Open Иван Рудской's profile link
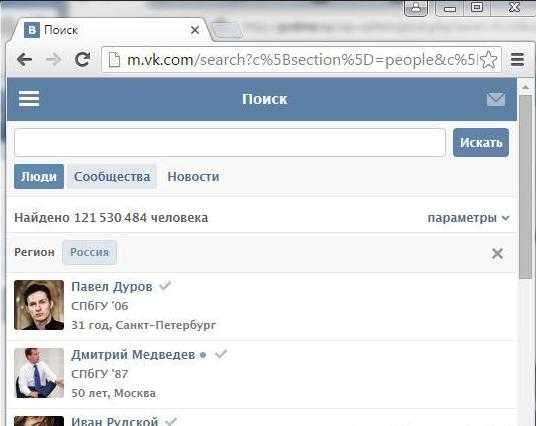 [115, 421]
